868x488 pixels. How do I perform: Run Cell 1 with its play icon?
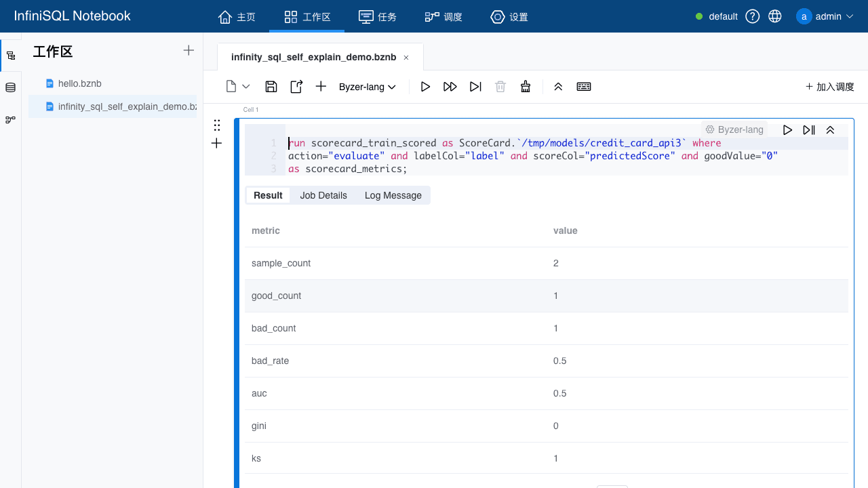pos(787,130)
